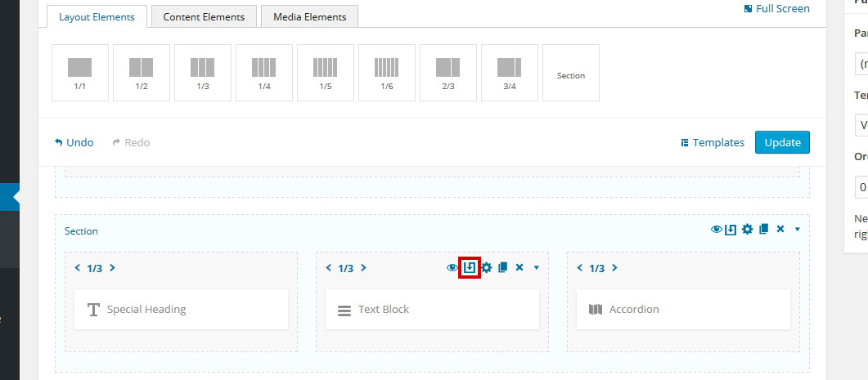Add a 1/1 column layout element
Viewport: 868px width, 380px height.
[80, 73]
